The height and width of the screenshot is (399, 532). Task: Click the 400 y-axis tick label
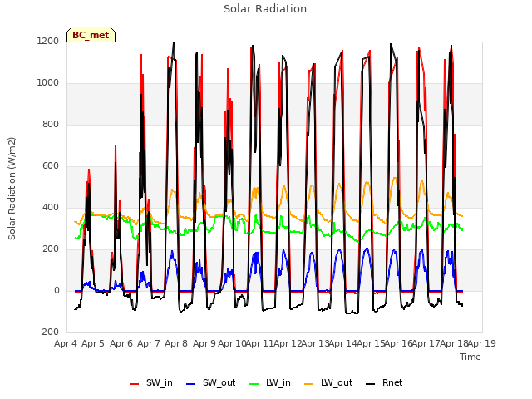(51, 208)
